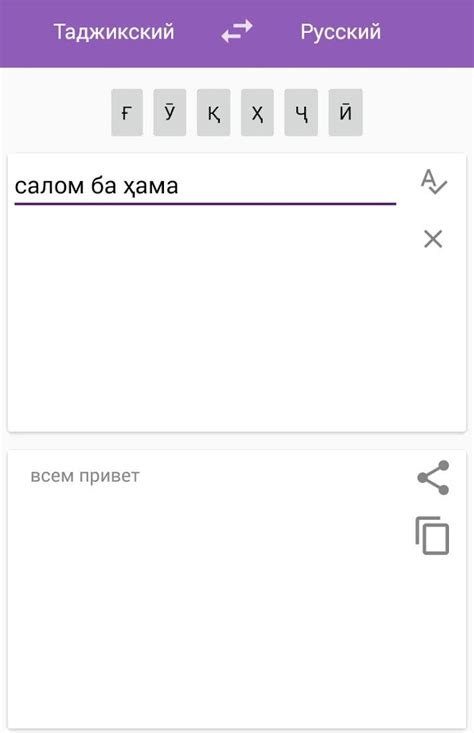Click the word ба in the source text
474x733 pixels.
103,186
